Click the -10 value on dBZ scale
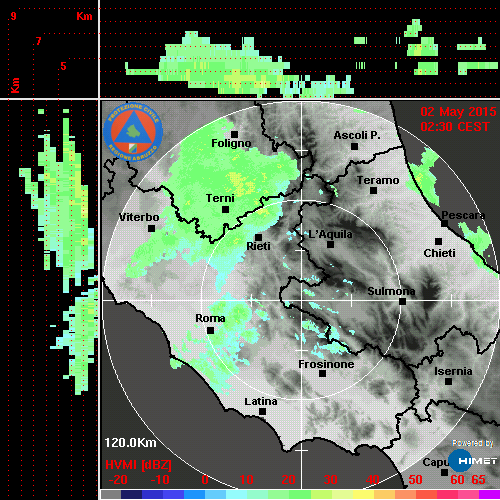Viewport: 500px width, 500px height. [x=160, y=480]
